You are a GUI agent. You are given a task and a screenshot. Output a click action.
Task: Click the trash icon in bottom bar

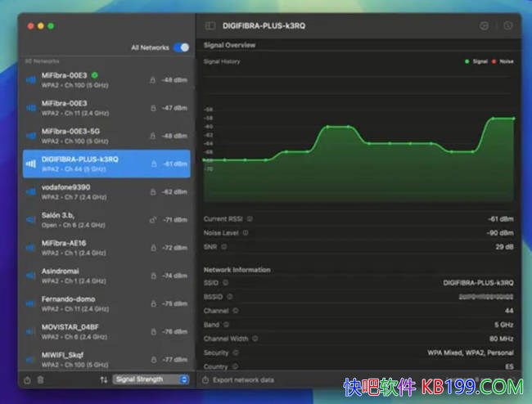pyautogui.click(x=41, y=379)
